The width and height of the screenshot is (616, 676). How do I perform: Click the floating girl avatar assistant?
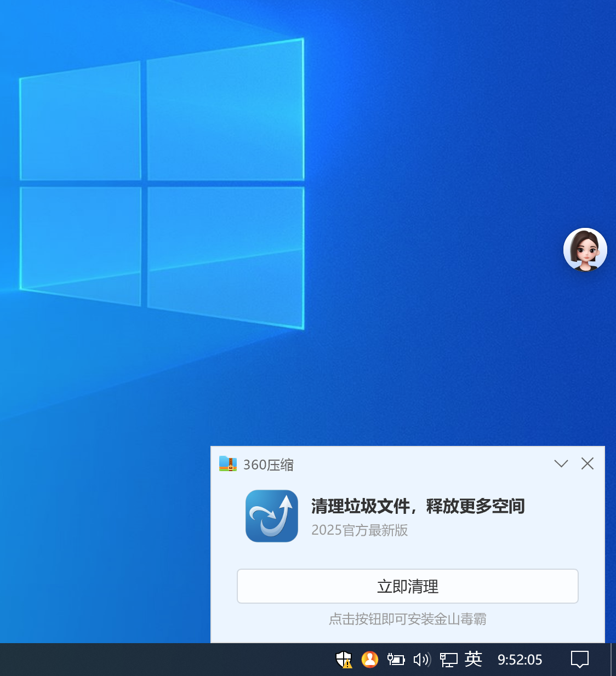coord(585,250)
